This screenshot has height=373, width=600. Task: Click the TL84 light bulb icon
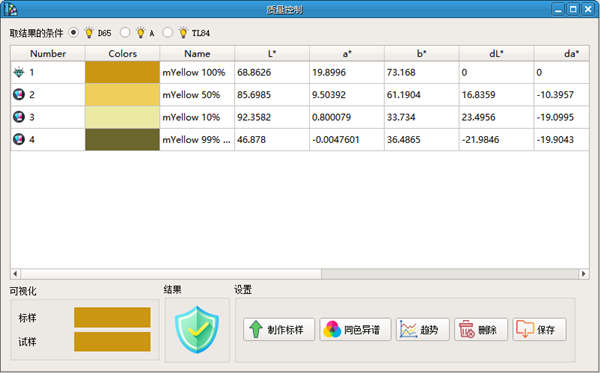[x=184, y=33]
